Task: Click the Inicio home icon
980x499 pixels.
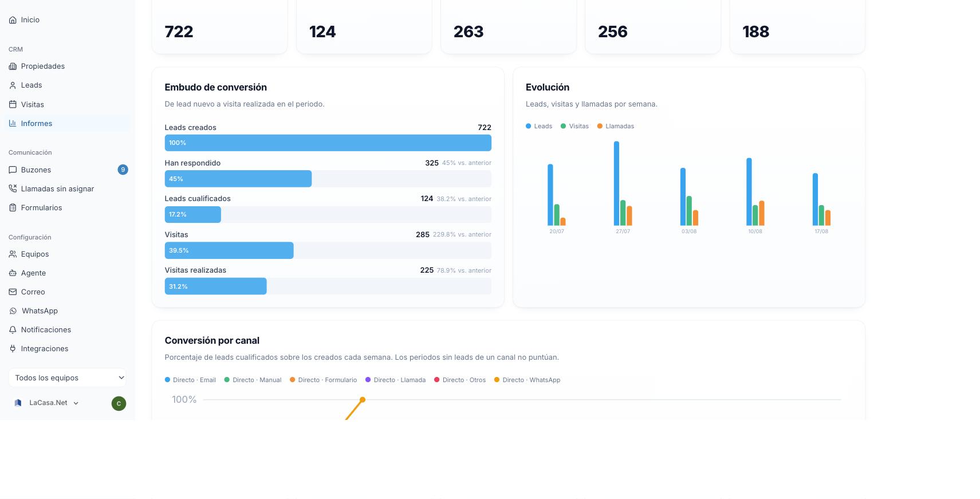Action: click(13, 20)
